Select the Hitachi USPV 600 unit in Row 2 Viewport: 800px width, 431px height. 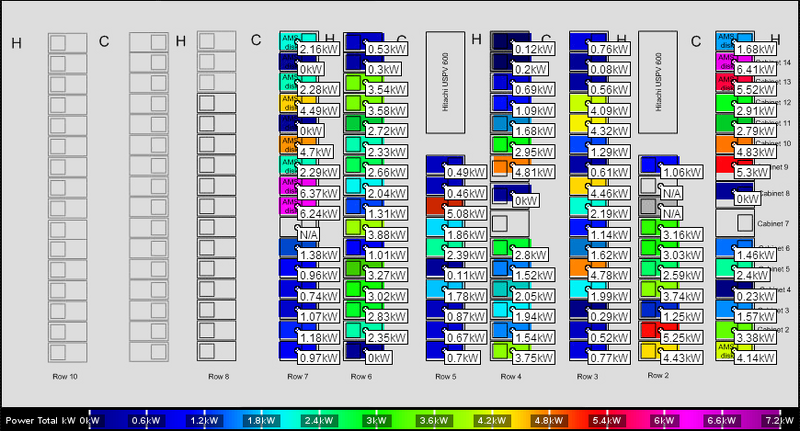tap(658, 83)
